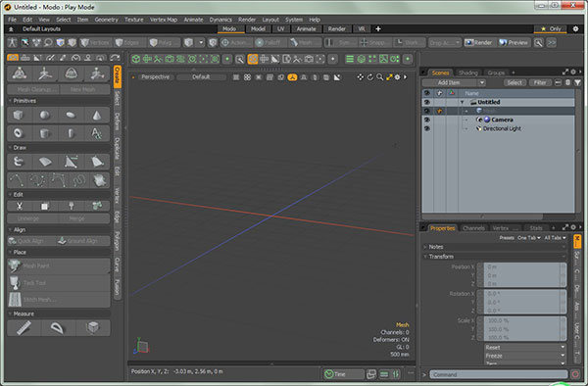Toggle Action Center in the toolbar

[x=235, y=43]
